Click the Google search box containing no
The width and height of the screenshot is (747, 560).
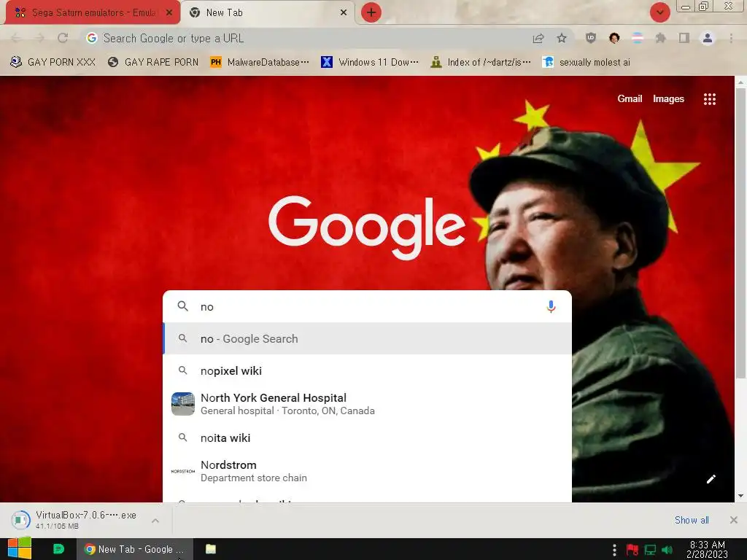click(x=367, y=307)
